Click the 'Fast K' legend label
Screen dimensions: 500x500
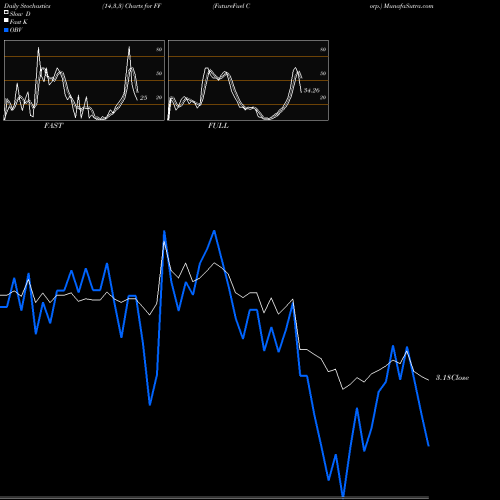(x=19, y=22)
